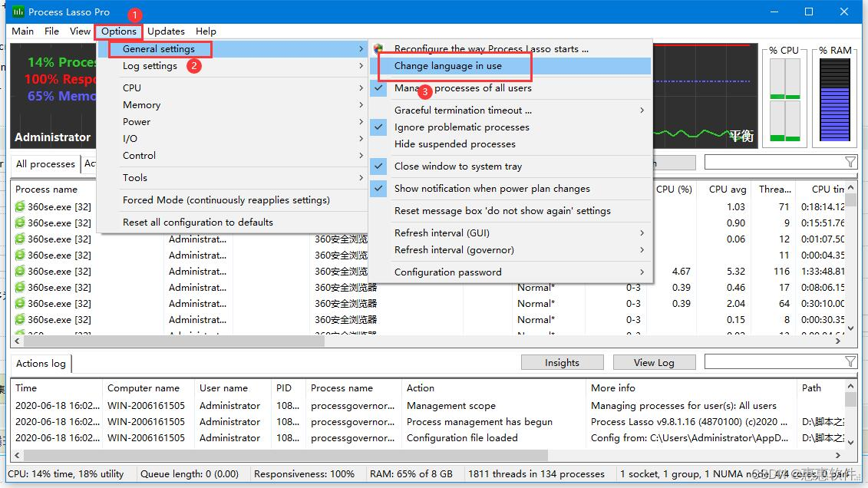Viewport: 868px width, 488px height.
Task: Click the filter funnel icon in Actions log
Action: (850, 362)
